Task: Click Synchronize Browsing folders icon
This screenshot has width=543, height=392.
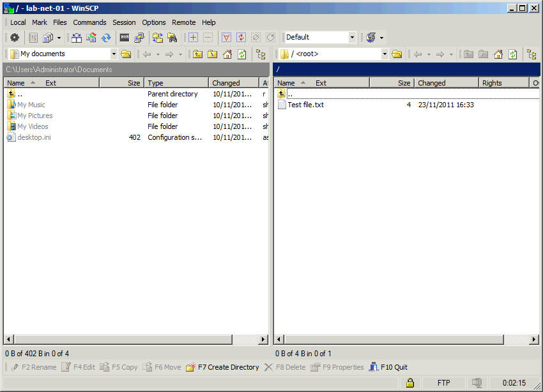Action: (158, 38)
